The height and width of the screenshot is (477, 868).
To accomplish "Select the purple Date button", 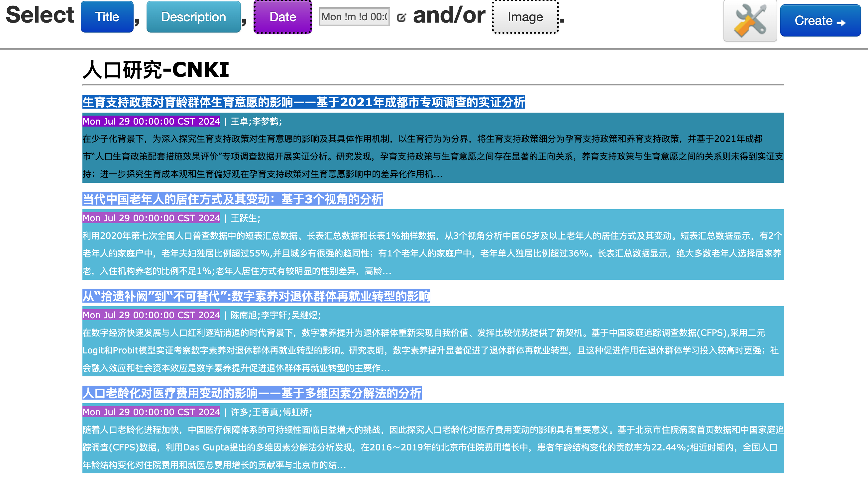I will [282, 17].
